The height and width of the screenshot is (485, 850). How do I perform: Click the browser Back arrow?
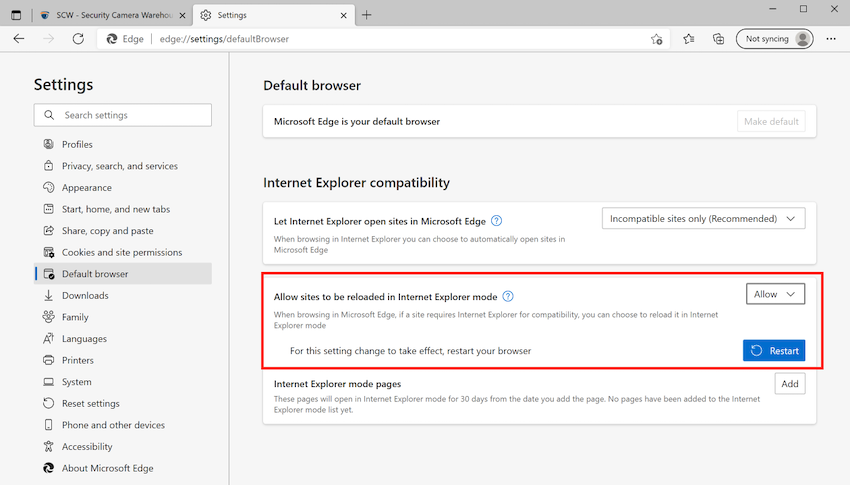click(x=19, y=38)
